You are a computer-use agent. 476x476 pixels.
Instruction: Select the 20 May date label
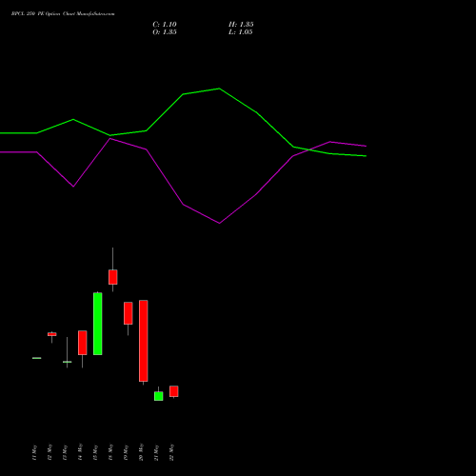tap(141, 452)
